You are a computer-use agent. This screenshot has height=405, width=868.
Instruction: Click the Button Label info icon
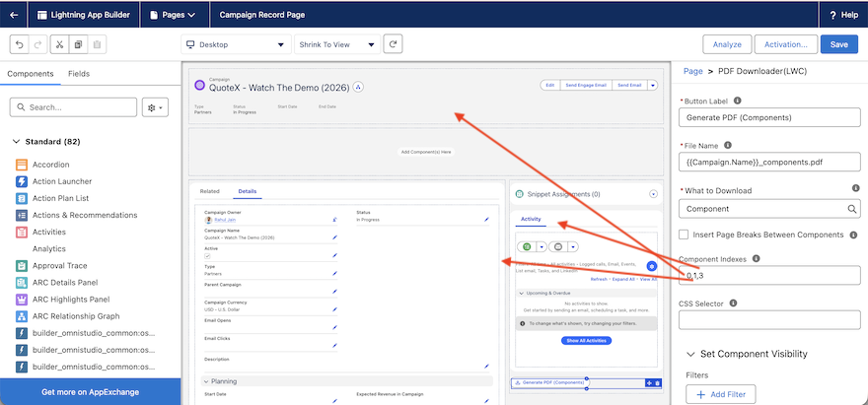coord(737,101)
